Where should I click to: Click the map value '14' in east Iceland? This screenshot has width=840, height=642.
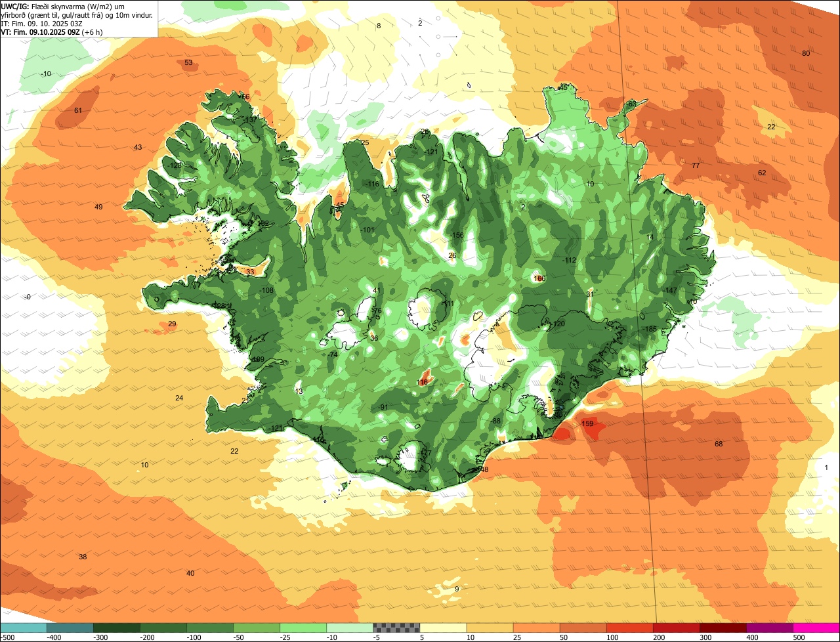(650, 237)
